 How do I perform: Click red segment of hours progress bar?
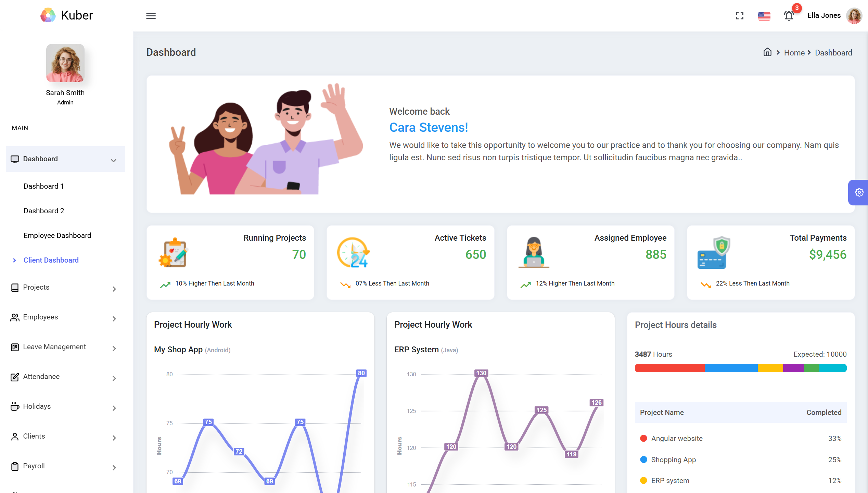669,368
